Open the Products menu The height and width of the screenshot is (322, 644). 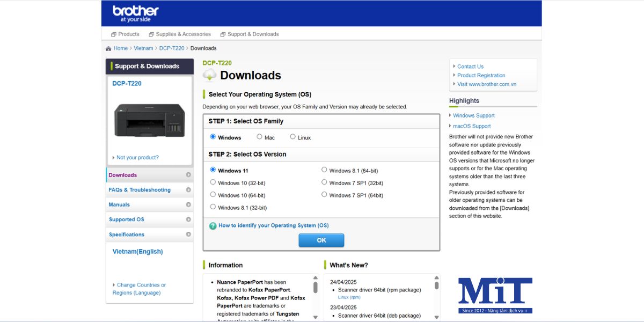125,34
